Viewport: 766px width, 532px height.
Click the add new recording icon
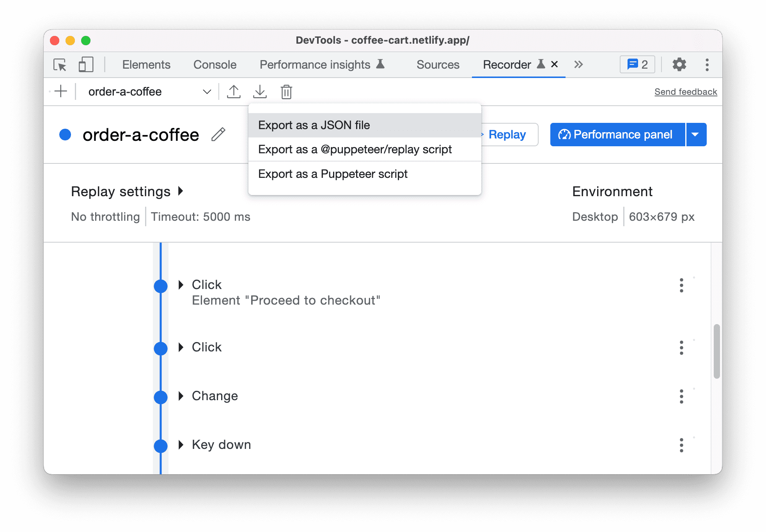[60, 91]
